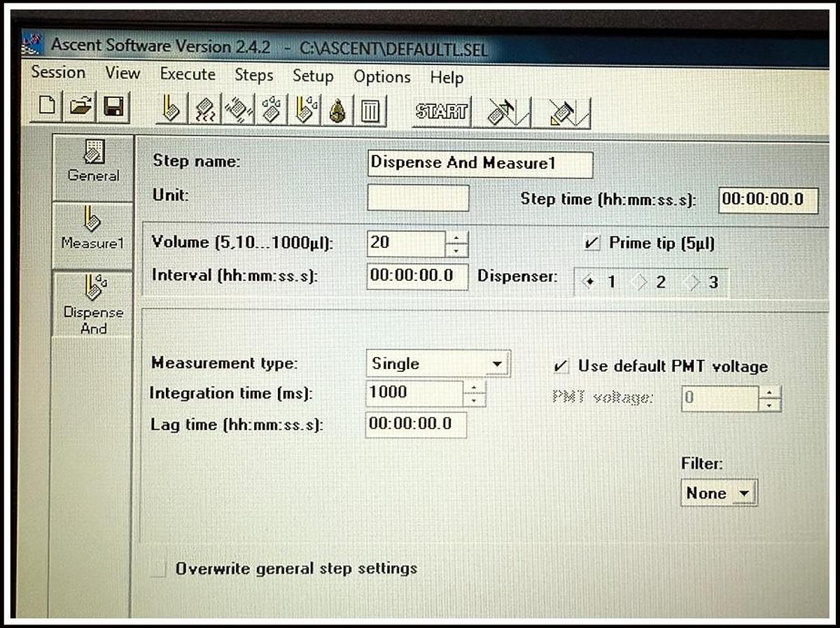The height and width of the screenshot is (628, 840).
Task: Select the Measure1 step in sidebar
Action: (x=92, y=231)
